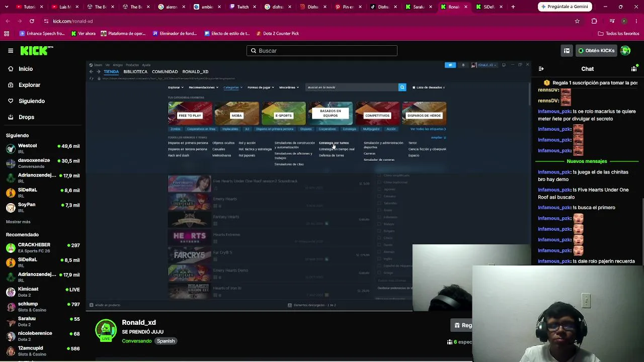Screen dimensions: 644x362
Task: Expand the Miscelánea dropdown
Action: point(289,87)
